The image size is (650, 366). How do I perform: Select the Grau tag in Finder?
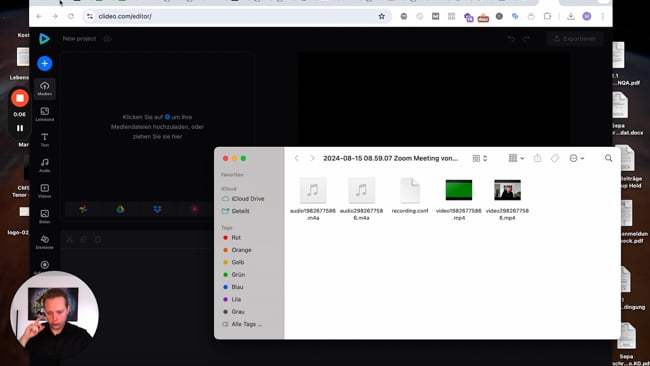[x=234, y=312]
